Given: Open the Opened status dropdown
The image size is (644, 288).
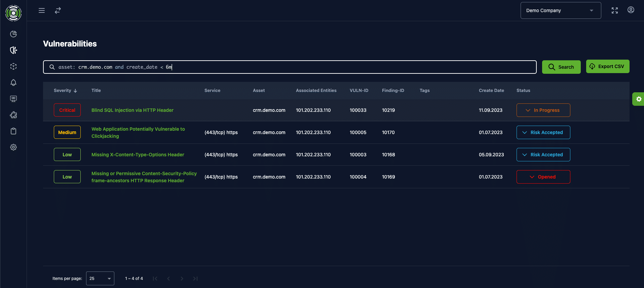Looking at the screenshot, I should [x=543, y=177].
